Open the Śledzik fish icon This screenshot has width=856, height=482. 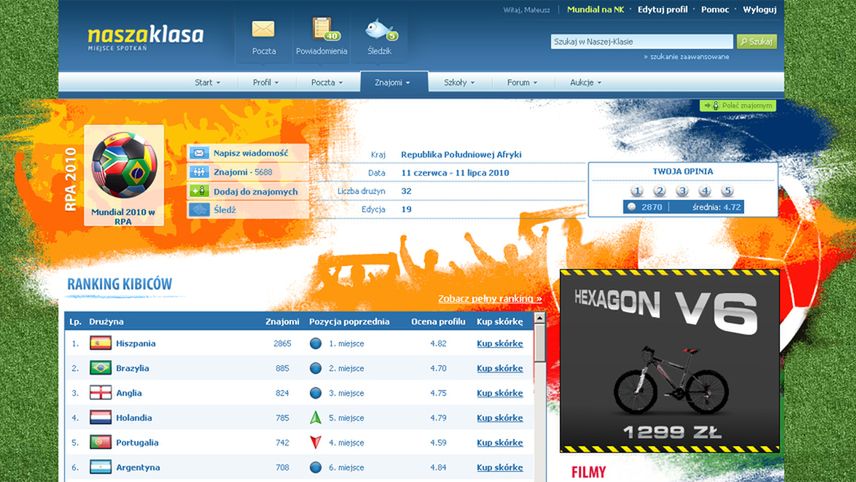pos(381,29)
